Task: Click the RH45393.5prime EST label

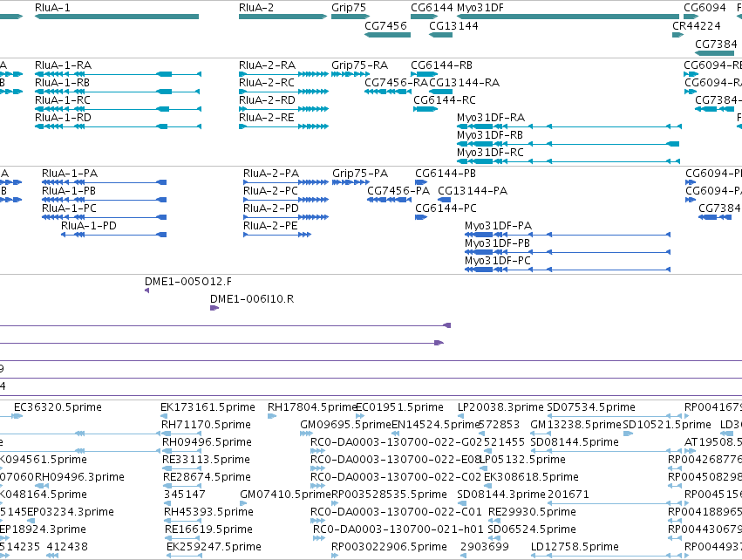Action: coord(208,512)
